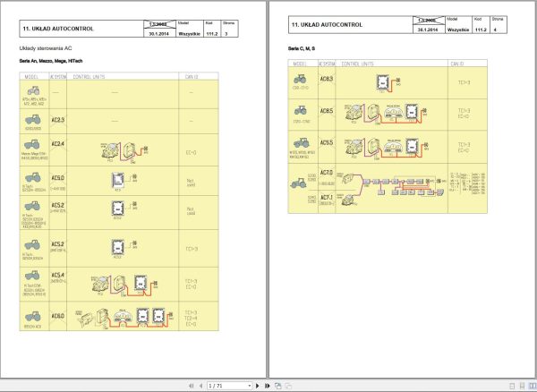Image resolution: width=537 pixels, height=392 pixels.
Task: Select the text 'Układy sterowania AC'
Action: click(46, 48)
